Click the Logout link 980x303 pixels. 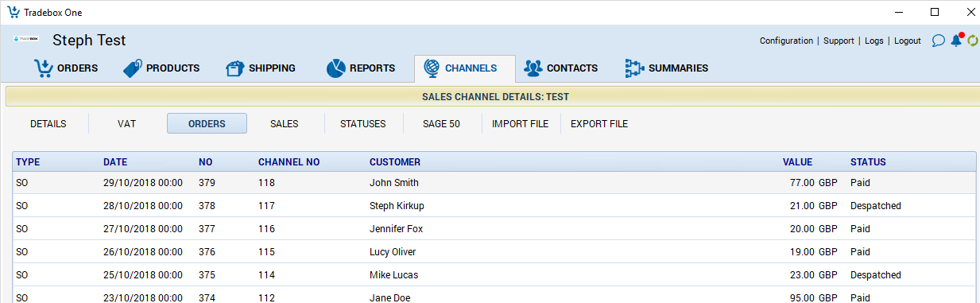pos(908,41)
